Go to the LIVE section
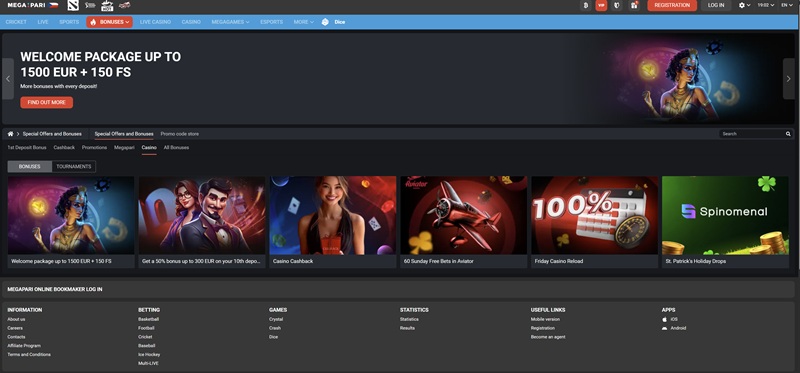800x373 pixels. pos(43,22)
